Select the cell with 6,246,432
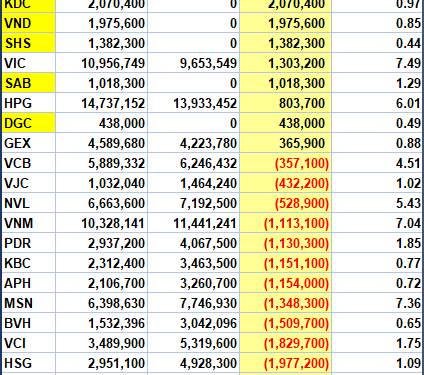 (194, 163)
